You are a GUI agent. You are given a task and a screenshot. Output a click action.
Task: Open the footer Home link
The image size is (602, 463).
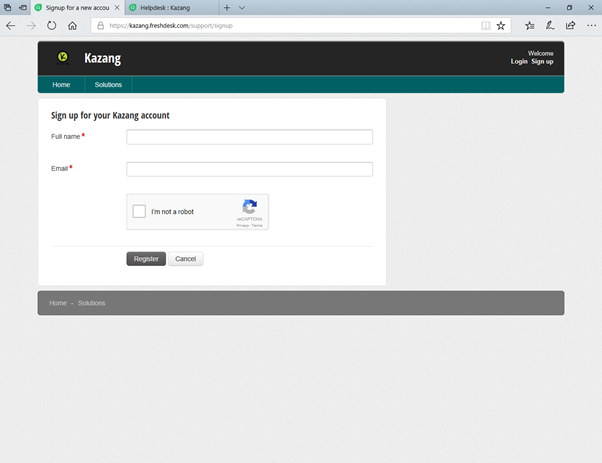(58, 303)
